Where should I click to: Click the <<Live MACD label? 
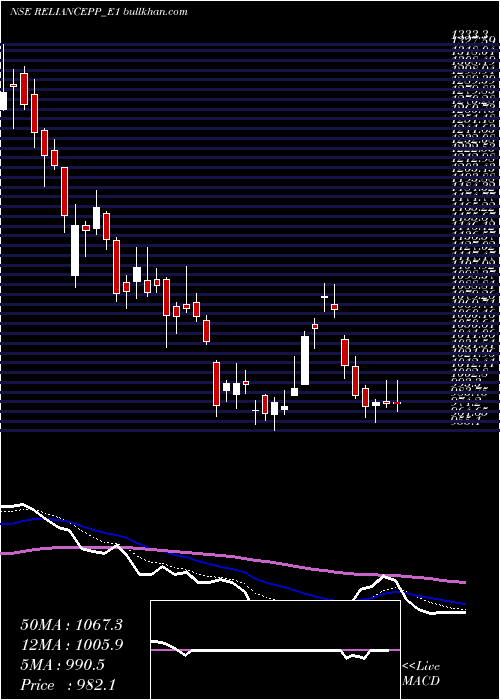tap(421, 674)
